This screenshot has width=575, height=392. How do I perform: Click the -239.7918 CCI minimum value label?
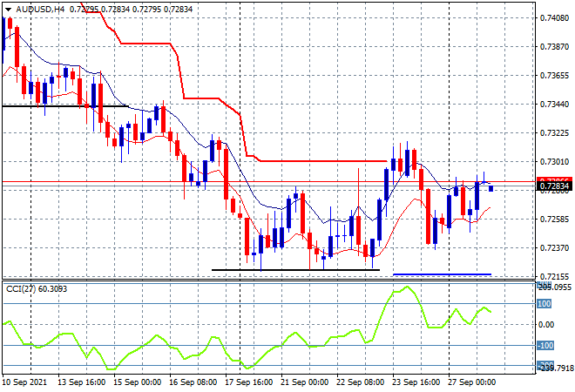pyautogui.click(x=554, y=367)
